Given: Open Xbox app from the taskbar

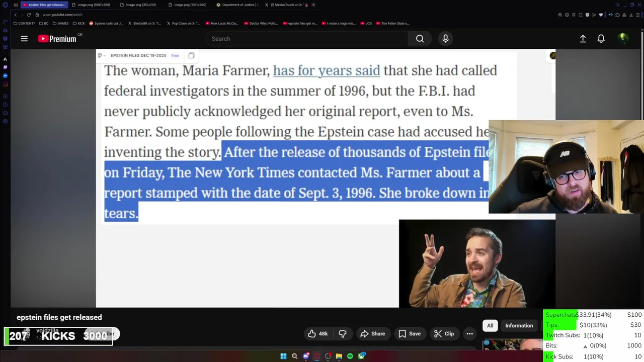Looking at the screenshot, I should 361,356.
